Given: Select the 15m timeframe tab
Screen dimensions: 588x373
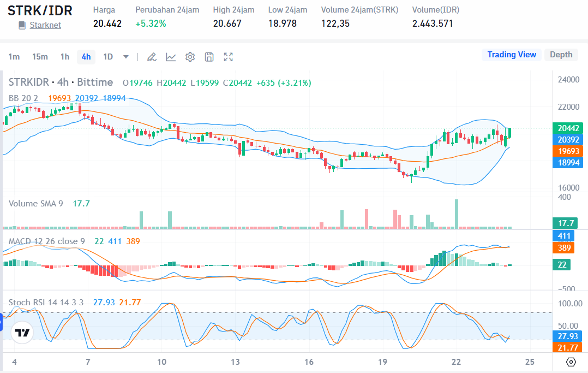Looking at the screenshot, I should 40,56.
